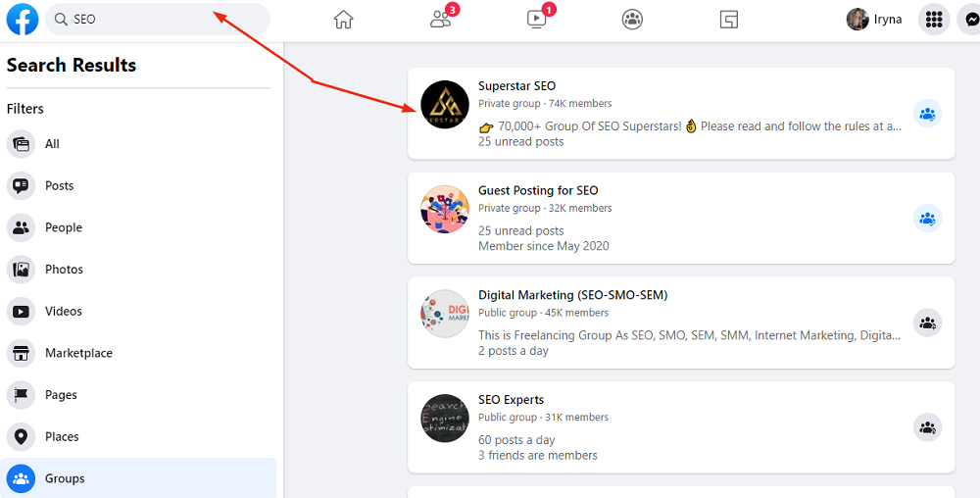This screenshot has width=980, height=498.
Task: Select the Pages filter
Action: [138, 395]
